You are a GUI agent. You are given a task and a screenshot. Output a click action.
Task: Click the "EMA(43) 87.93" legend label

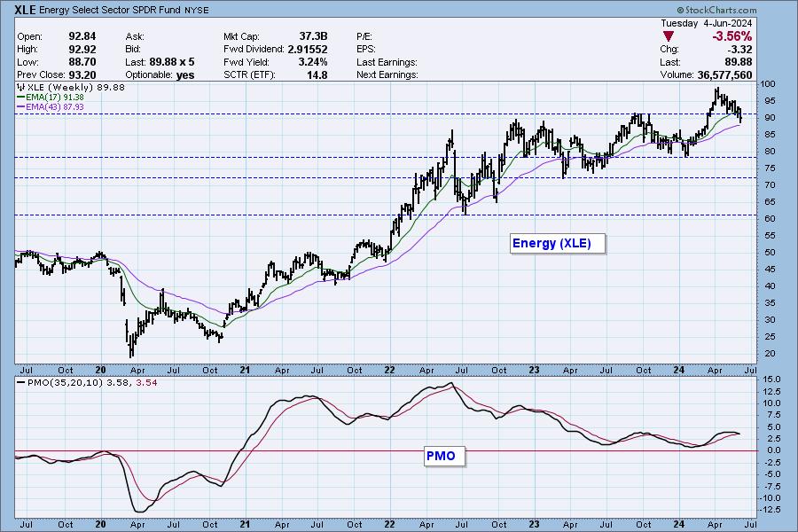pos(55,107)
